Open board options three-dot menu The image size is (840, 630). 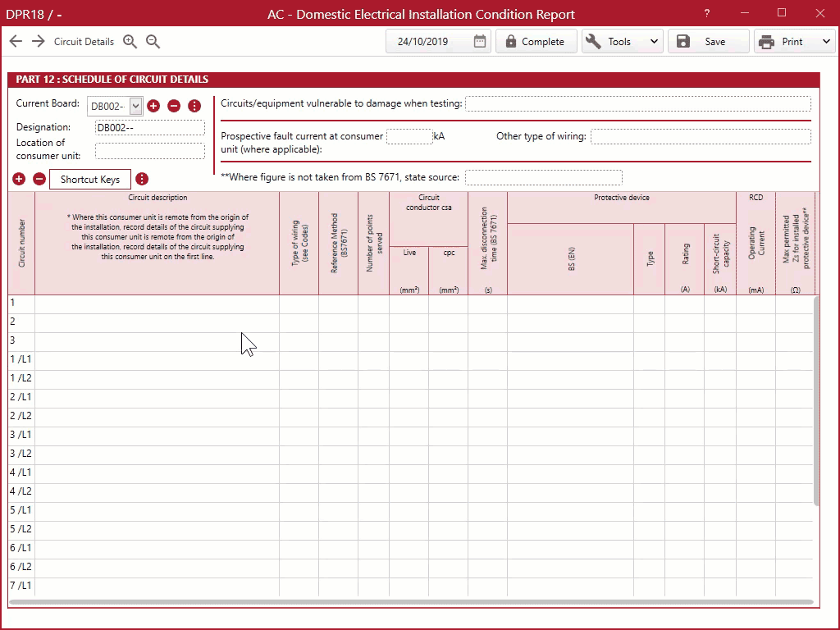194,106
